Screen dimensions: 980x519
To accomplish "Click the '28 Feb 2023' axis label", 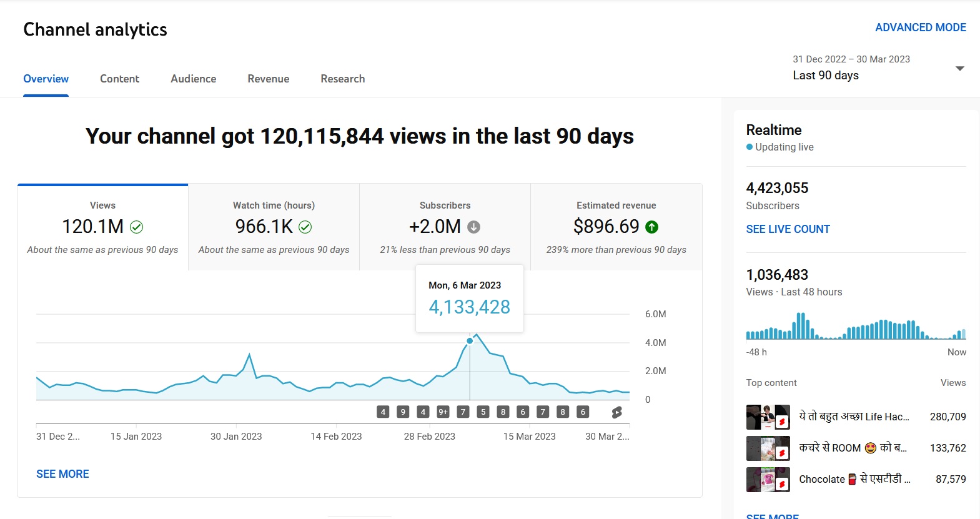I will [x=429, y=437].
